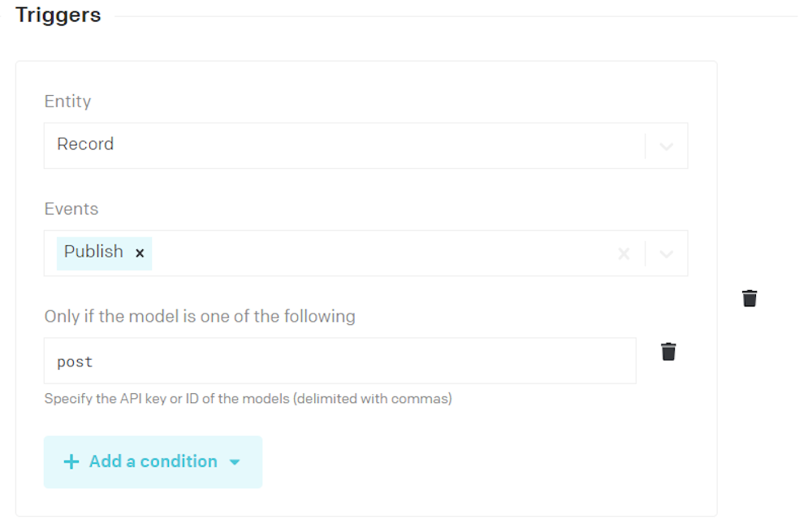
Task: Focus the model input containing post
Action: click(339, 361)
